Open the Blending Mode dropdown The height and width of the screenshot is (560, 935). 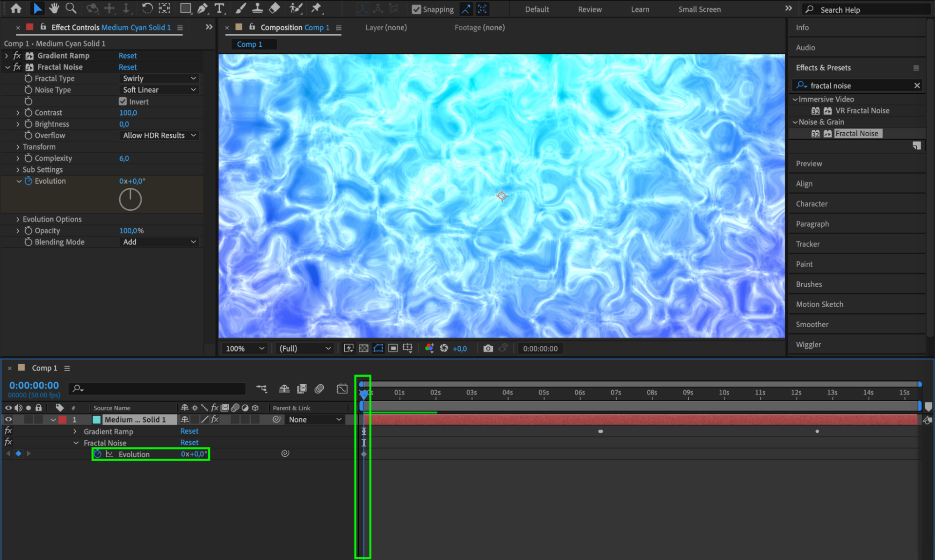pos(159,242)
